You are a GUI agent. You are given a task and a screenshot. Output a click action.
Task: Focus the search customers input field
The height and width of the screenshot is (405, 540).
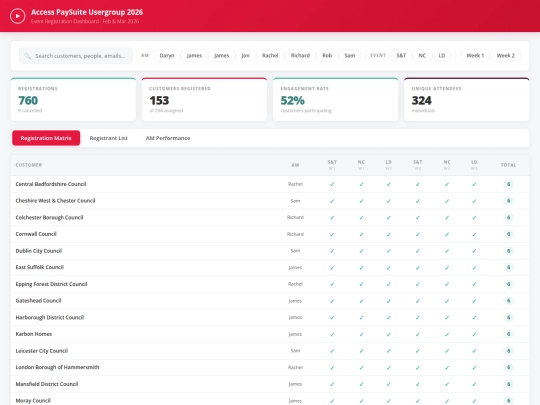76,56
